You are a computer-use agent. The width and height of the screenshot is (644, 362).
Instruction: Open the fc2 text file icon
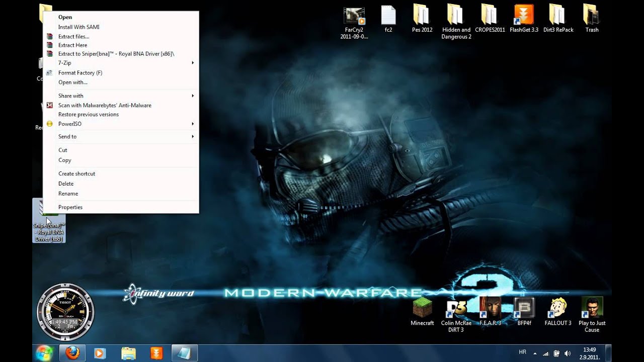388,20
